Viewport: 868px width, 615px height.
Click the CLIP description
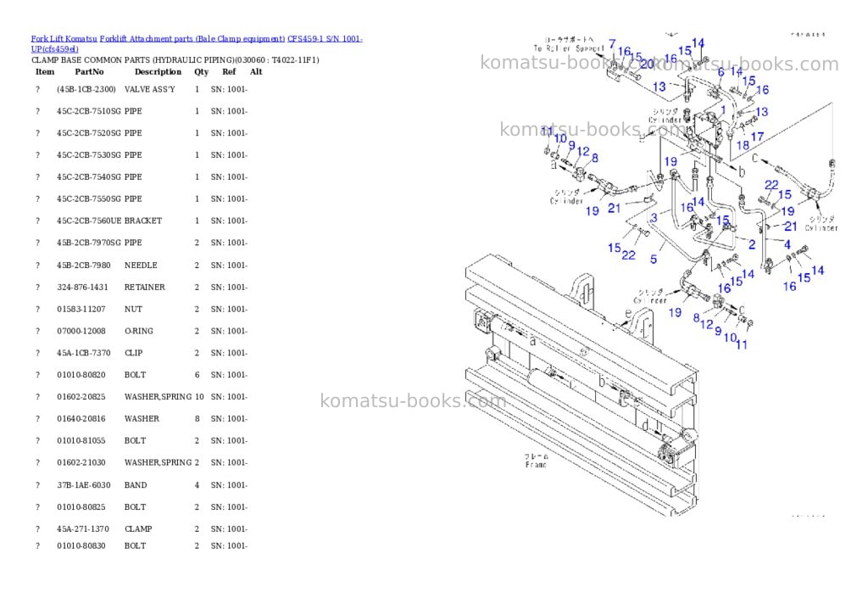(x=133, y=353)
